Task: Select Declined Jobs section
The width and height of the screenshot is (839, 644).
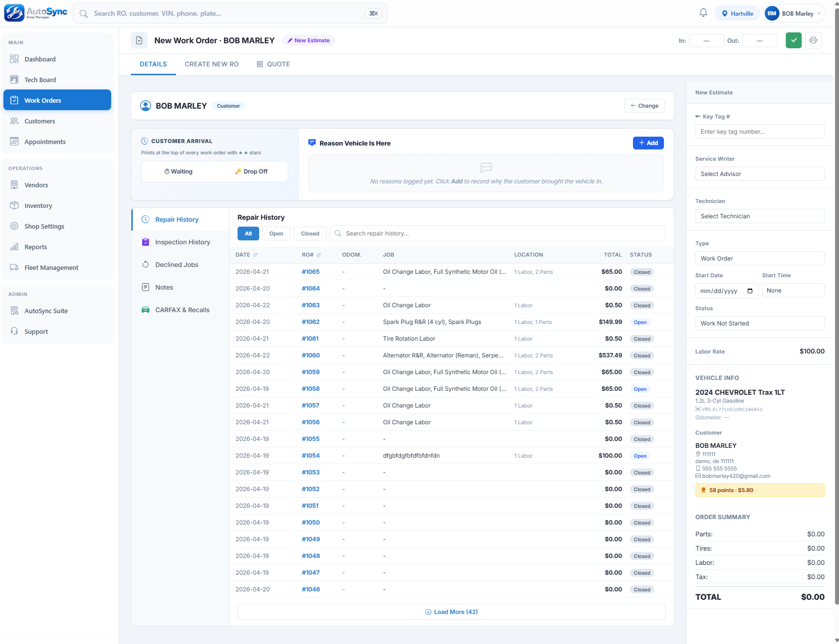Action: (x=180, y=264)
